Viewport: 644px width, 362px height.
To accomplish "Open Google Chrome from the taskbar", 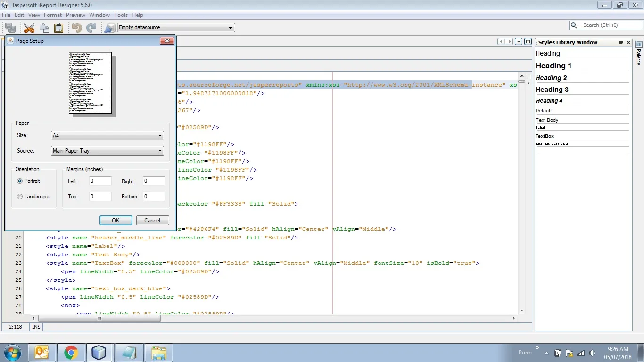I will click(x=71, y=353).
